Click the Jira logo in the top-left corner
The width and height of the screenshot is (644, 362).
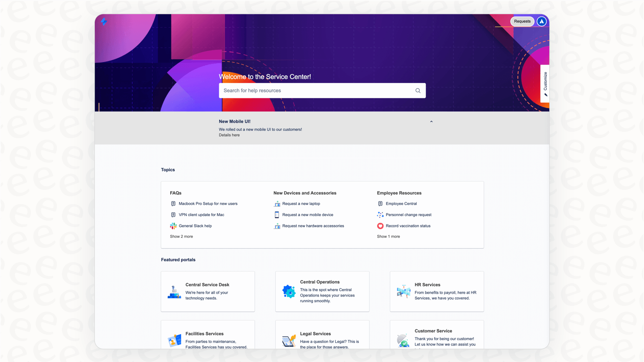pos(104,22)
